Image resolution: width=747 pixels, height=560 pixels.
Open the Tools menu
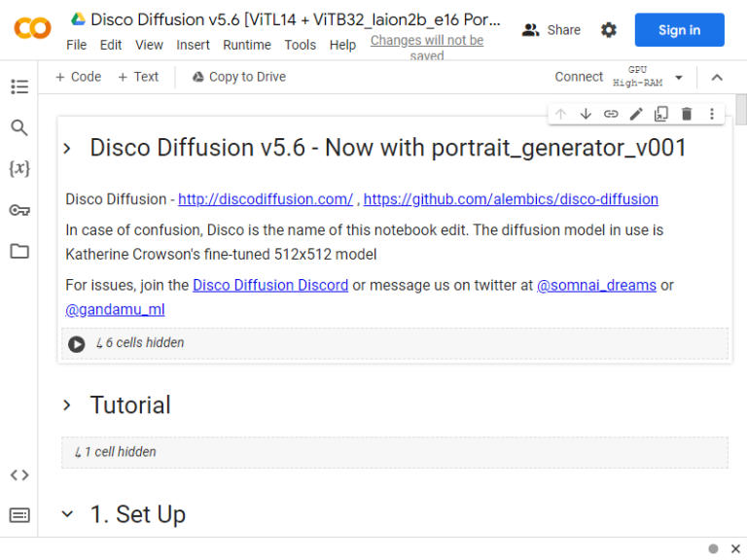(x=301, y=45)
